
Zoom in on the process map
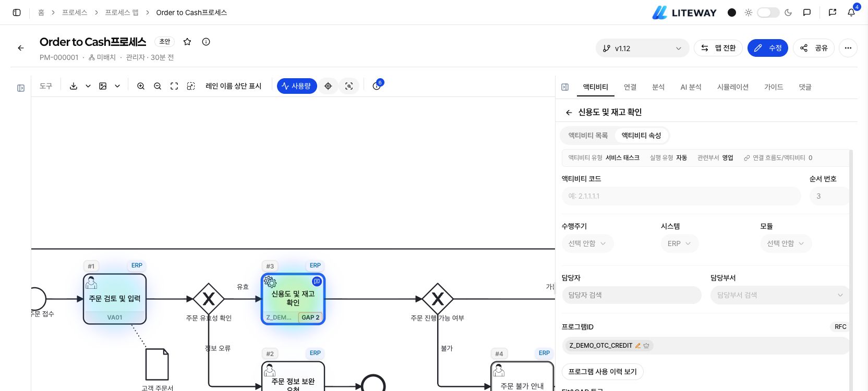click(141, 86)
